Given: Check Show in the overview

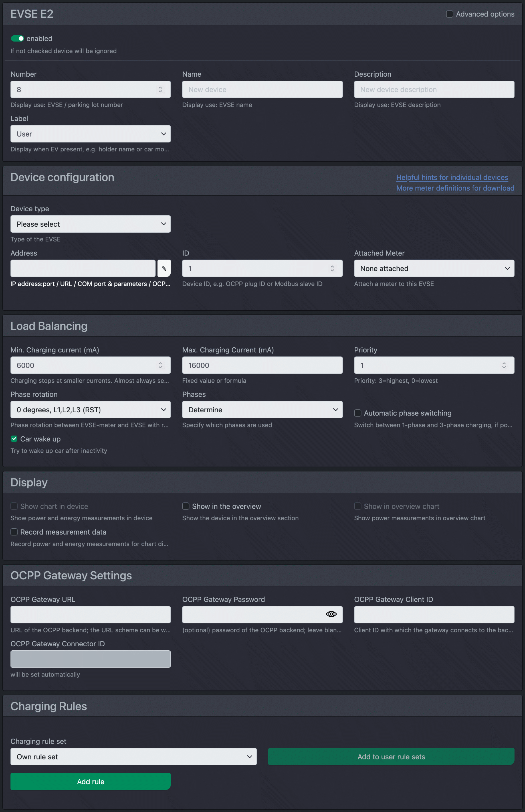Looking at the screenshot, I should pyautogui.click(x=186, y=506).
